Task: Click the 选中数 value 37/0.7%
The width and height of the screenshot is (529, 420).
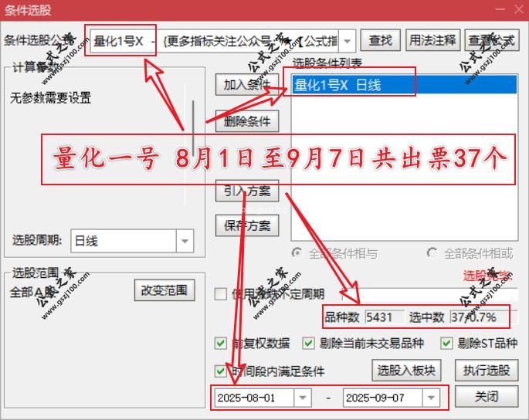Action: coord(483,317)
